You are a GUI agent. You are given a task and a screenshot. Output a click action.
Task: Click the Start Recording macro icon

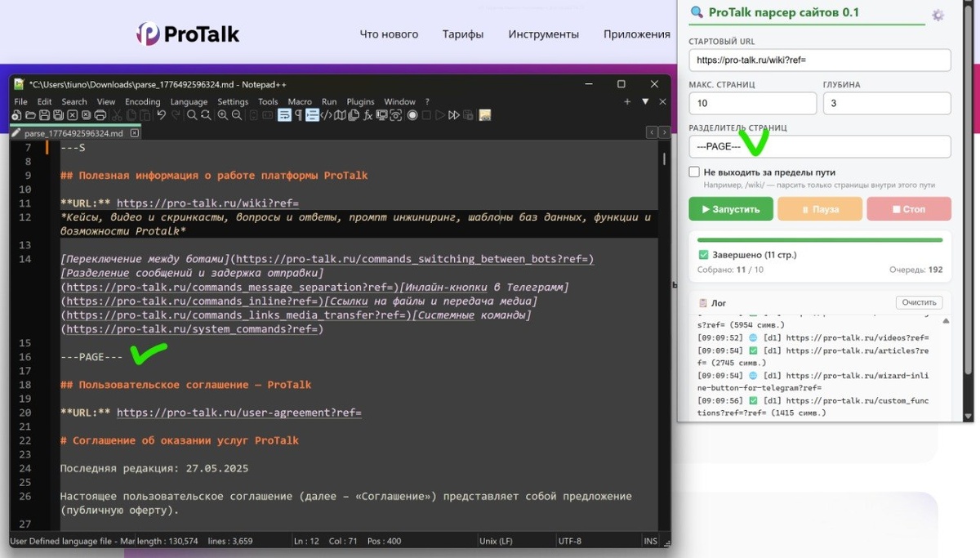click(x=412, y=115)
